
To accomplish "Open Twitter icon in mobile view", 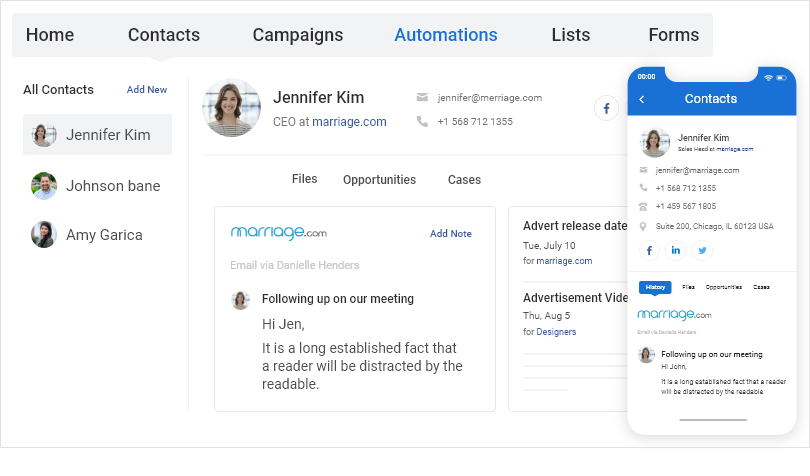I will tap(702, 251).
